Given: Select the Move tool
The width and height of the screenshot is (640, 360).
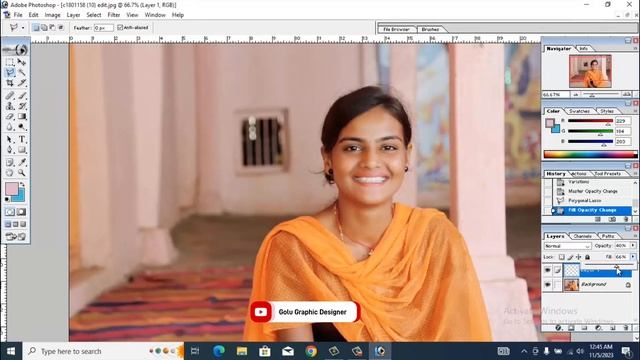Looking at the screenshot, I should click(22, 62).
